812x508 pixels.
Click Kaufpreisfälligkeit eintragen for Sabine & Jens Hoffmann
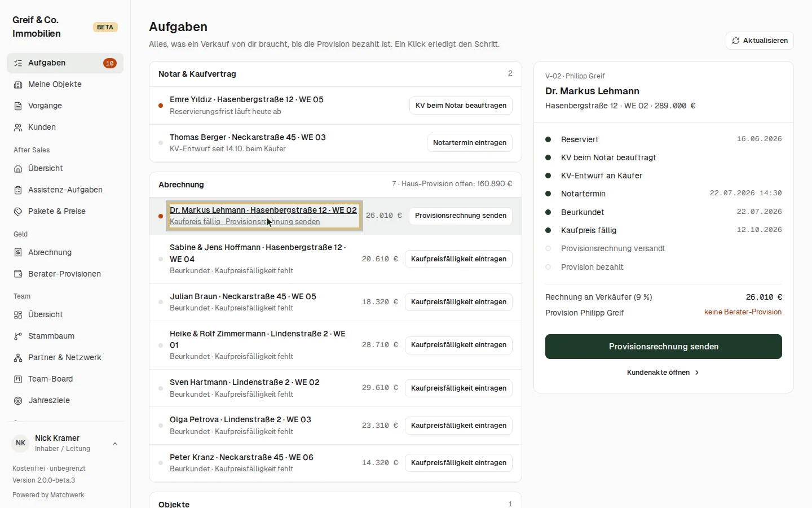[x=458, y=259]
